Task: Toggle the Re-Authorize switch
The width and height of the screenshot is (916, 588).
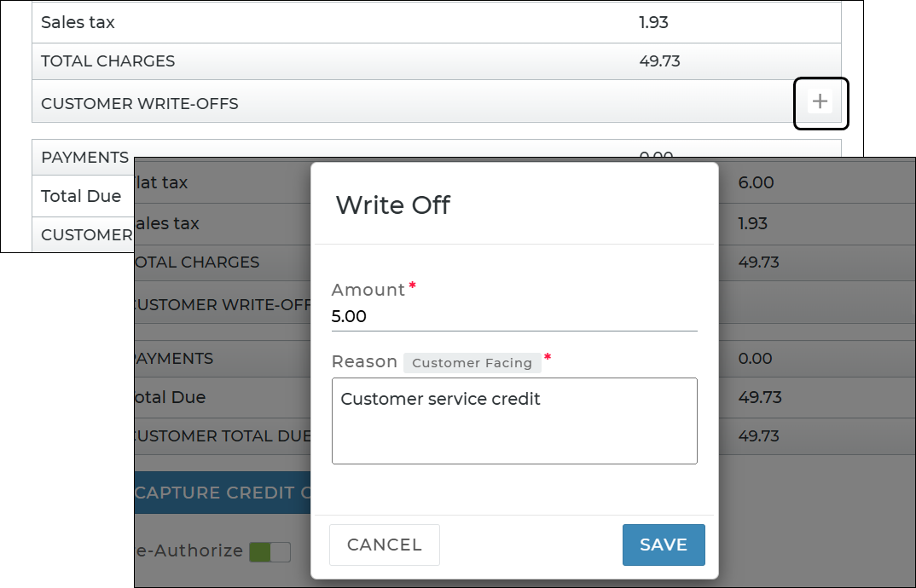Action: (270, 551)
